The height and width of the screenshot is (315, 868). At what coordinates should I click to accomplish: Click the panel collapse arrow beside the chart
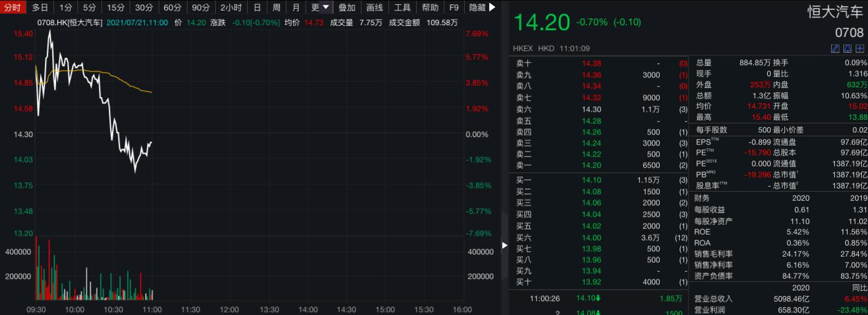(505, 245)
